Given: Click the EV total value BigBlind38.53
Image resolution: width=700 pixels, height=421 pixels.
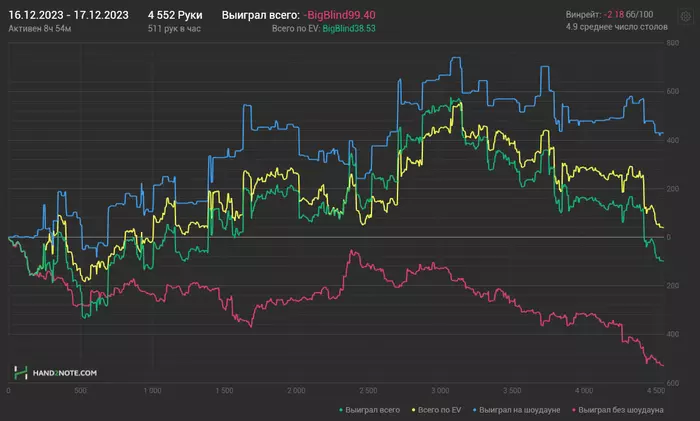Looking at the screenshot, I should click(349, 29).
